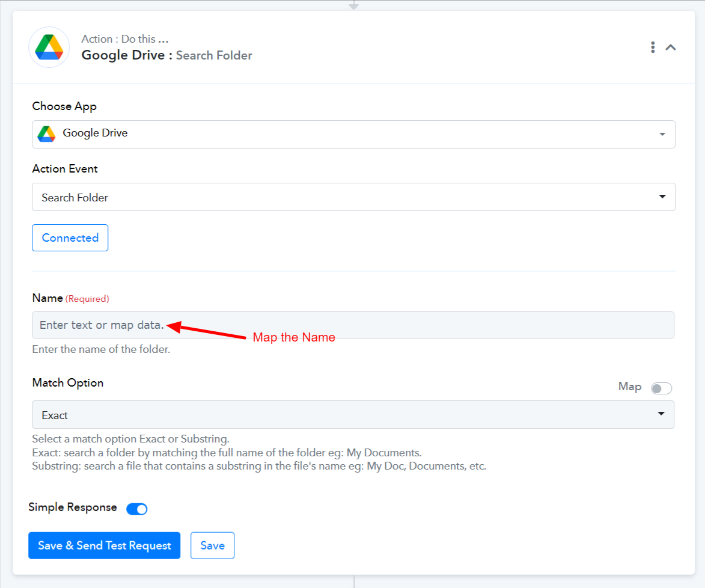Click Save & Send Test Request

coord(105,545)
